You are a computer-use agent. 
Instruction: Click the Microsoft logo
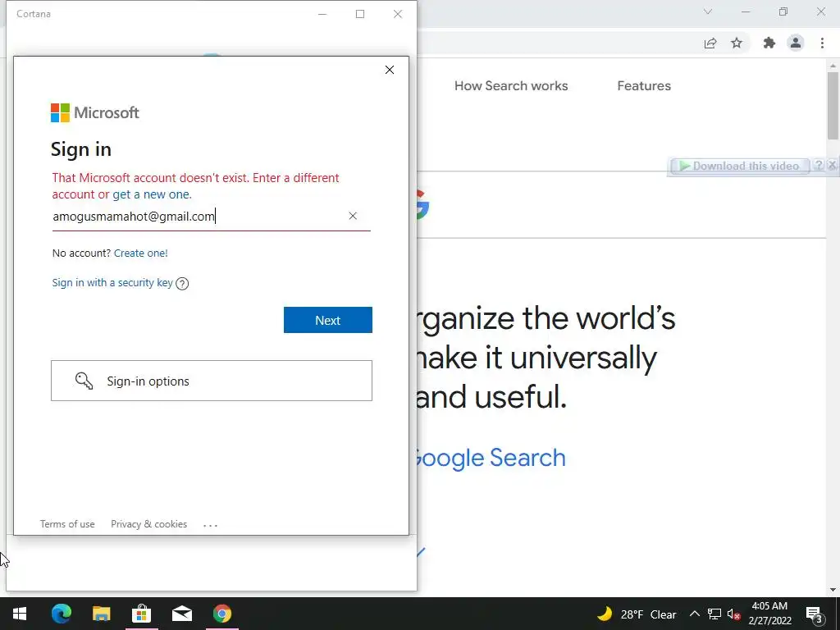pyautogui.click(x=95, y=112)
